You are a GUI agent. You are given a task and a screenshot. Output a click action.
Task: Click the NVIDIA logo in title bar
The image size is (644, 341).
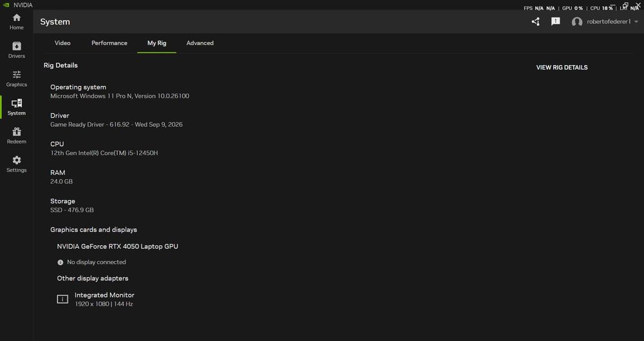[6, 5]
